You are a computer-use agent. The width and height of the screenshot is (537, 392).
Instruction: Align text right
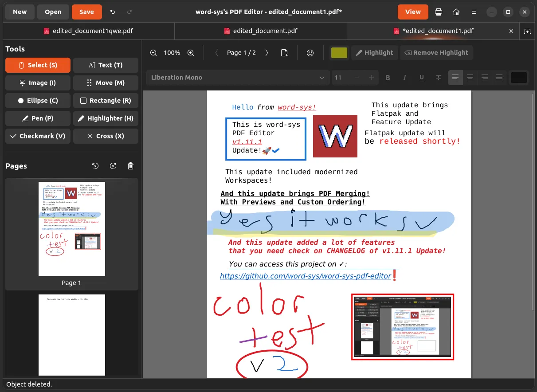pyautogui.click(x=485, y=78)
